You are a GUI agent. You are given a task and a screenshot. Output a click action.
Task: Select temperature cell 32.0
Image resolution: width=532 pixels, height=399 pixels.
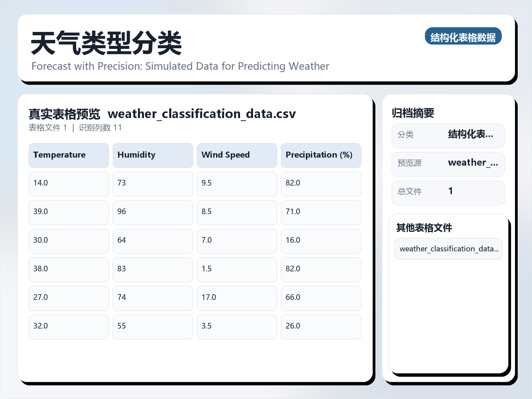point(68,327)
